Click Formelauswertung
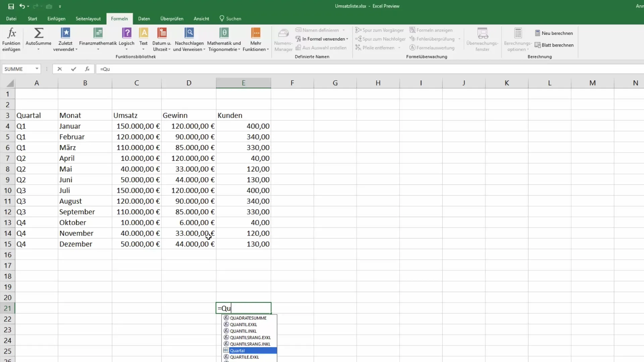Image resolution: width=644 pixels, height=362 pixels. tap(432, 48)
